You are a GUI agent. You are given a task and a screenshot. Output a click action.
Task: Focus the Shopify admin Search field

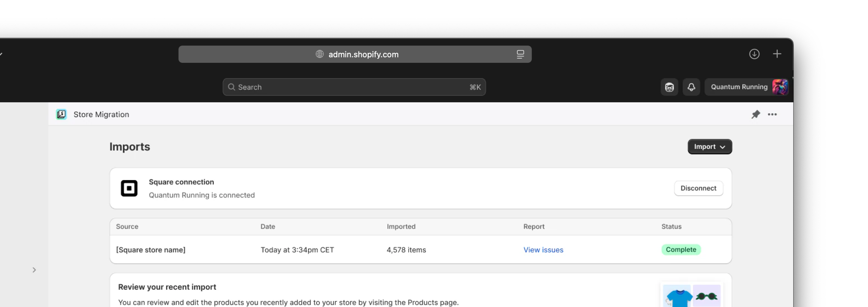coord(354,87)
